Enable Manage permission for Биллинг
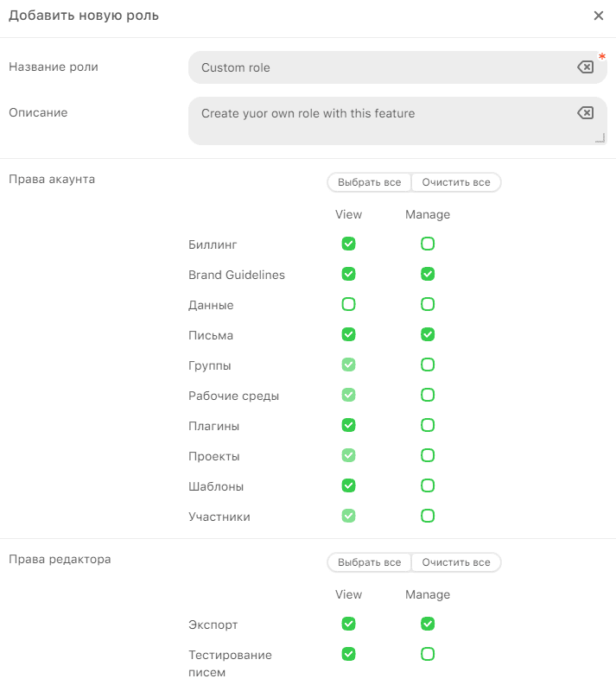The image size is (616, 685). [428, 244]
